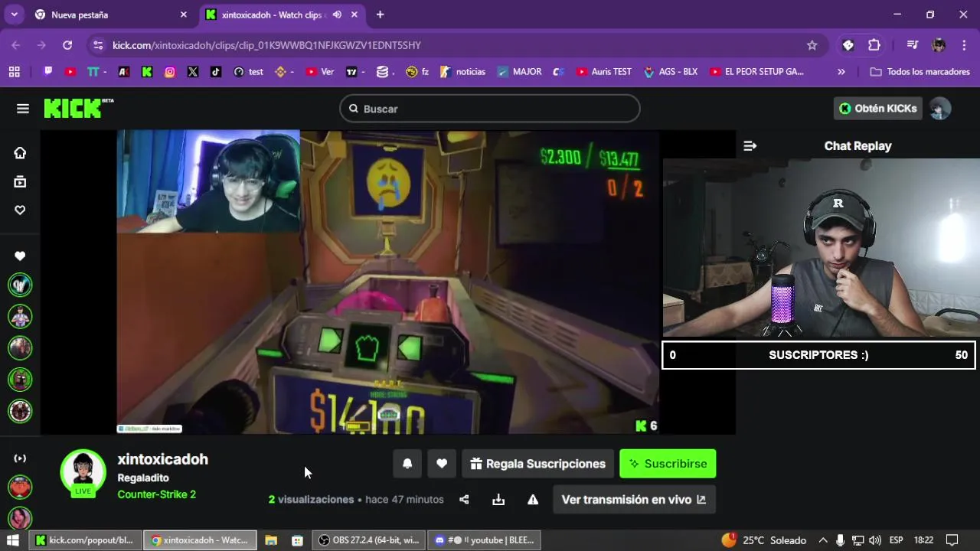Open Discord youtube window from taskbar
980x551 pixels.
(484, 540)
